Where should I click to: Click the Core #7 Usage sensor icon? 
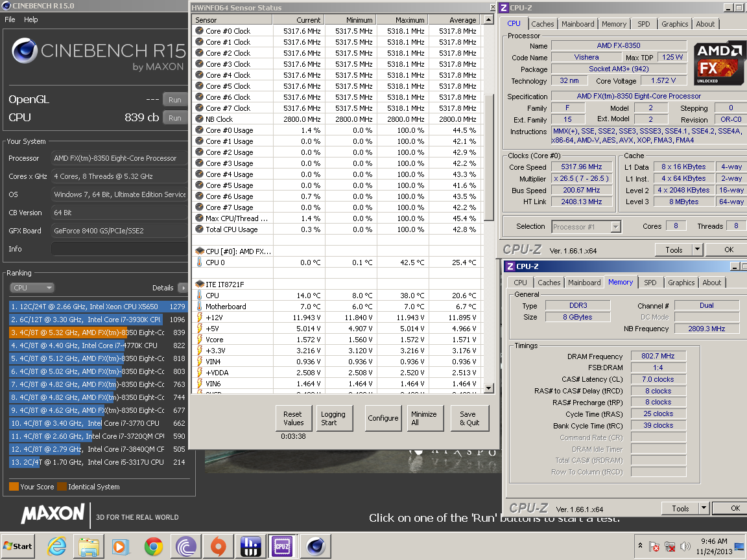[x=199, y=207]
